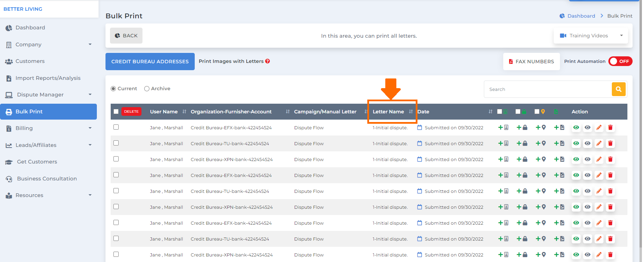Click calendar icon in first row date

pyautogui.click(x=420, y=128)
